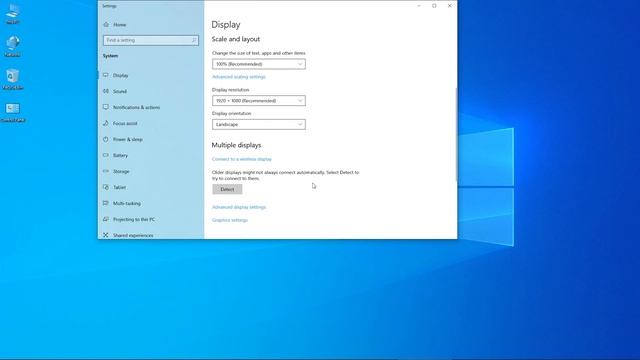Click the Multiple displays heading
Viewport: 640px width, 360px height.
click(x=236, y=145)
